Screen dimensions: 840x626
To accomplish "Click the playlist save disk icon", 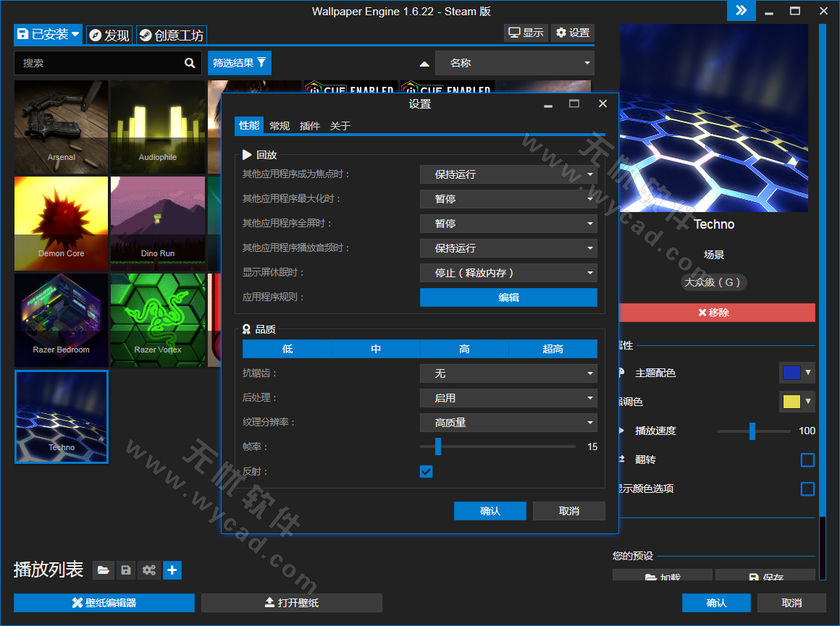I will (x=126, y=570).
